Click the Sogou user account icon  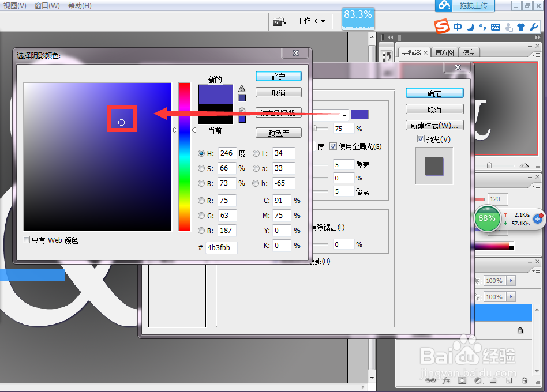point(509,27)
